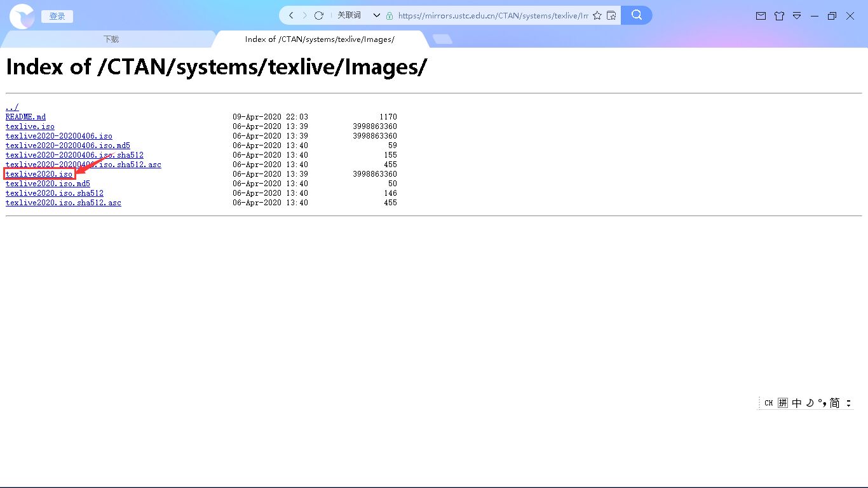Click the 拼 pinyin input icon

coord(783,403)
